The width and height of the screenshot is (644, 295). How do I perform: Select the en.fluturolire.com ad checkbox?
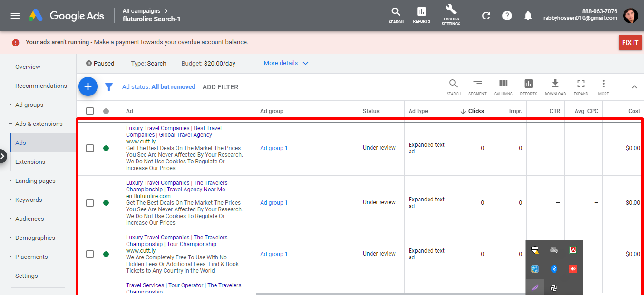tap(90, 203)
